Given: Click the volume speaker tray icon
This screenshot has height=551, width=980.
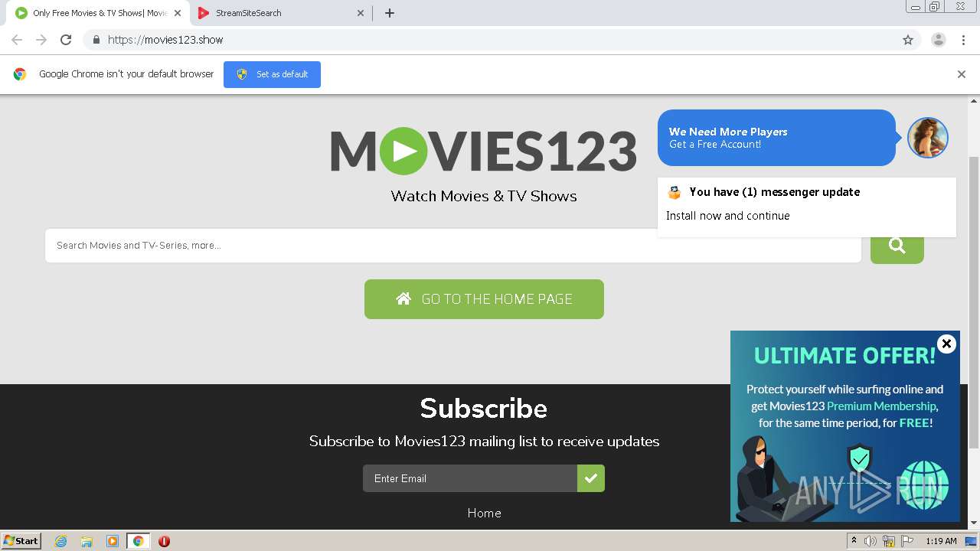Looking at the screenshot, I should pyautogui.click(x=871, y=541).
